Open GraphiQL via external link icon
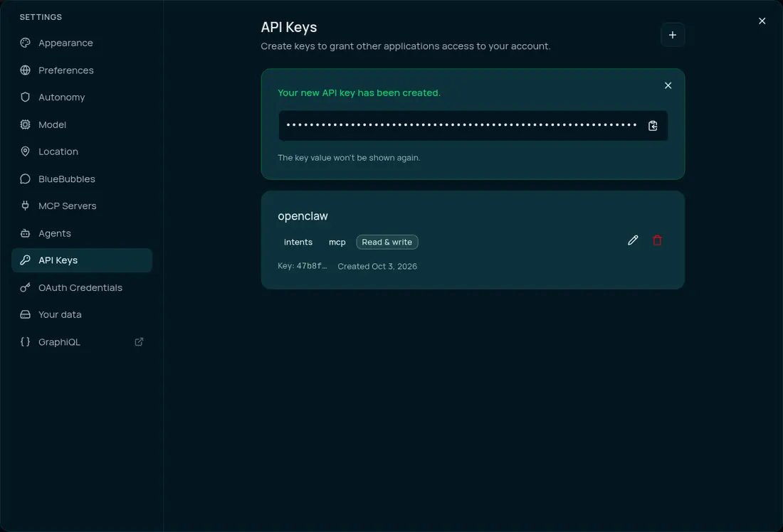 coord(139,342)
